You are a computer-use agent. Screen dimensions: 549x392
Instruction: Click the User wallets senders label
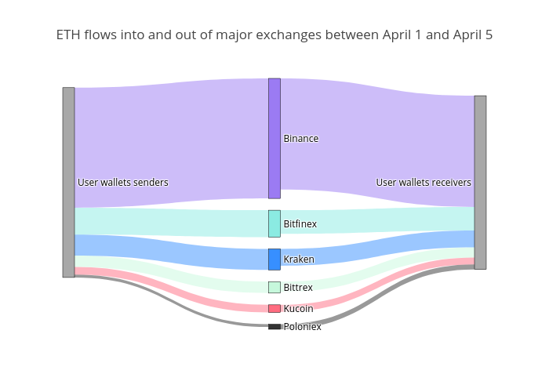tap(122, 183)
